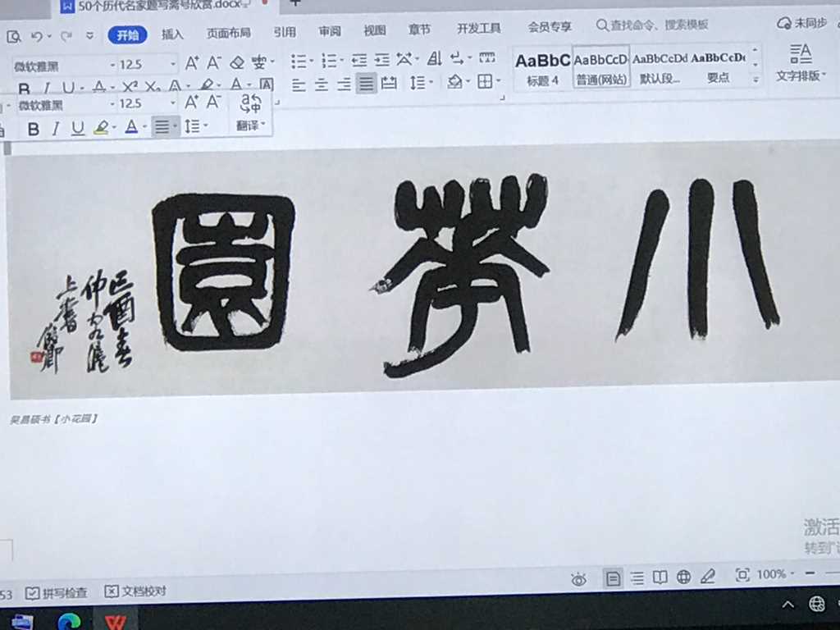Click the Microsoft Edge icon in taskbar
This screenshot has width=840, height=630.
(69, 621)
